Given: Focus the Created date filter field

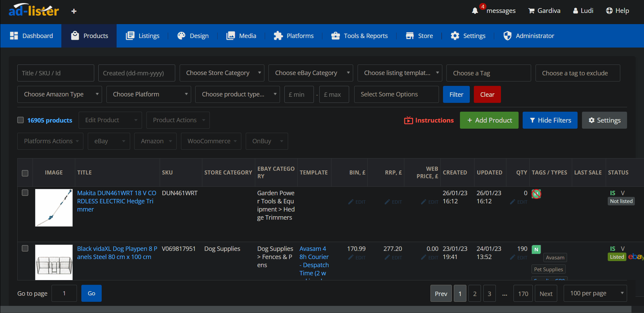Looking at the screenshot, I should click(137, 73).
